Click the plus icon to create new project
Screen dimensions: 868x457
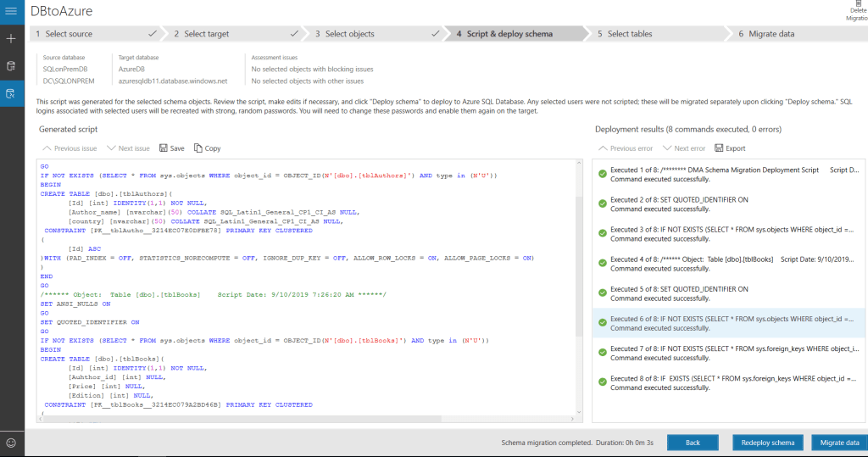[x=11, y=39]
